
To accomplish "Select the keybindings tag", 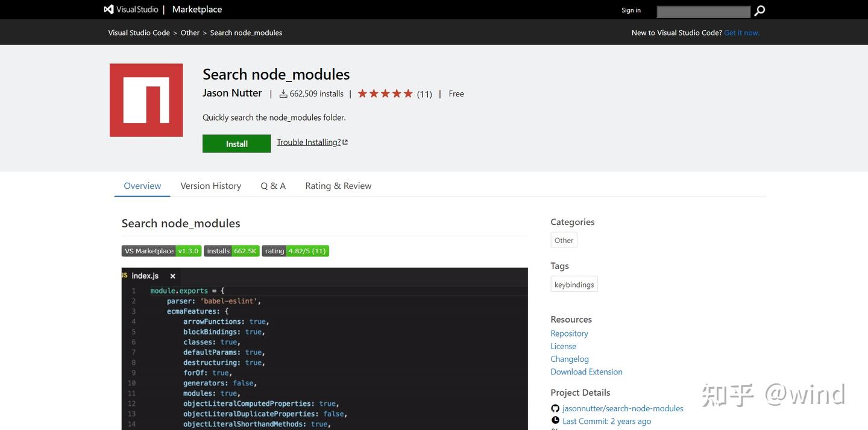I will (x=574, y=284).
